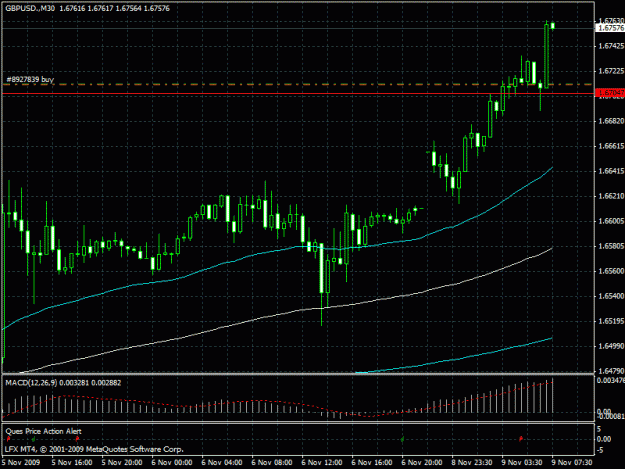Click the 5 Nov 16:00 time label
Screen dimensions: 625x469
(72, 462)
